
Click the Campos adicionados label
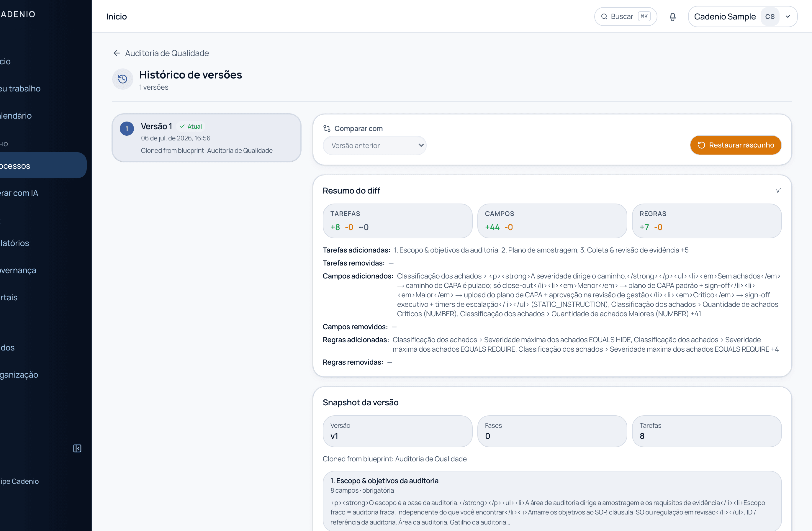(358, 276)
